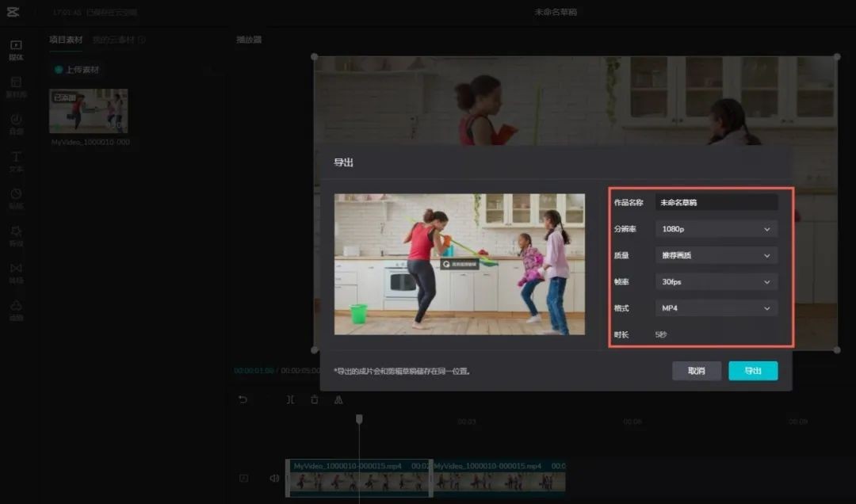
Task: Mute the video track with speaker icon
Action: point(273,478)
